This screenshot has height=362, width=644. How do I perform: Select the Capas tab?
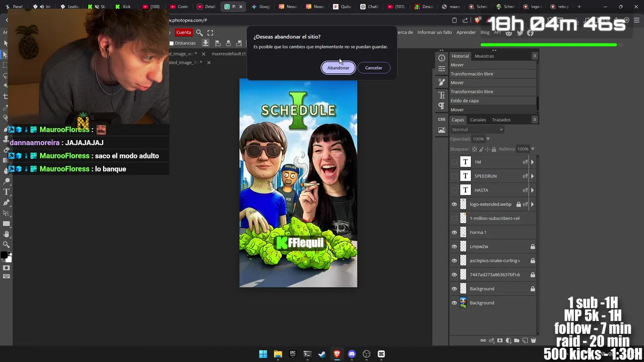click(x=458, y=120)
